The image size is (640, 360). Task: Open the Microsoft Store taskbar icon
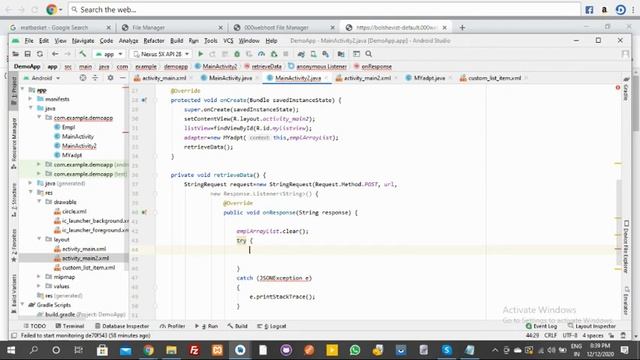[x=102, y=350]
